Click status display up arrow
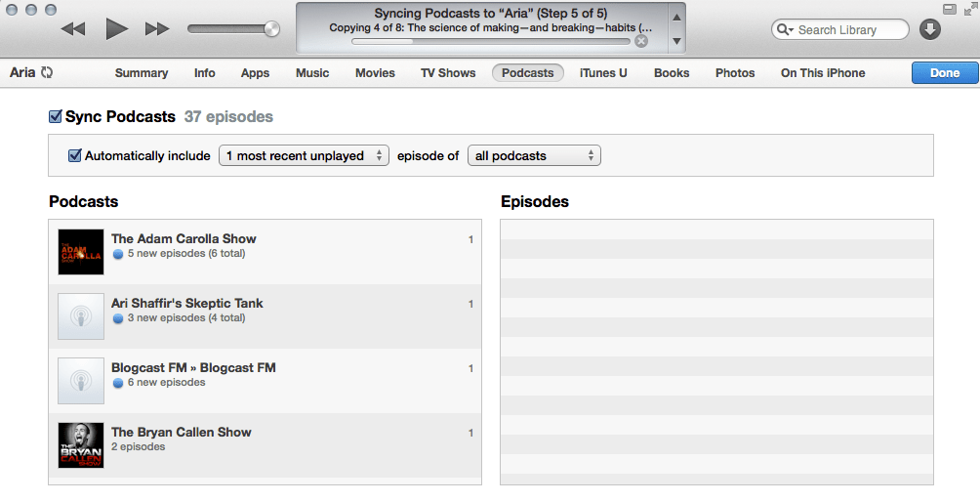Screen dimensions: 980x502 [x=676, y=18]
